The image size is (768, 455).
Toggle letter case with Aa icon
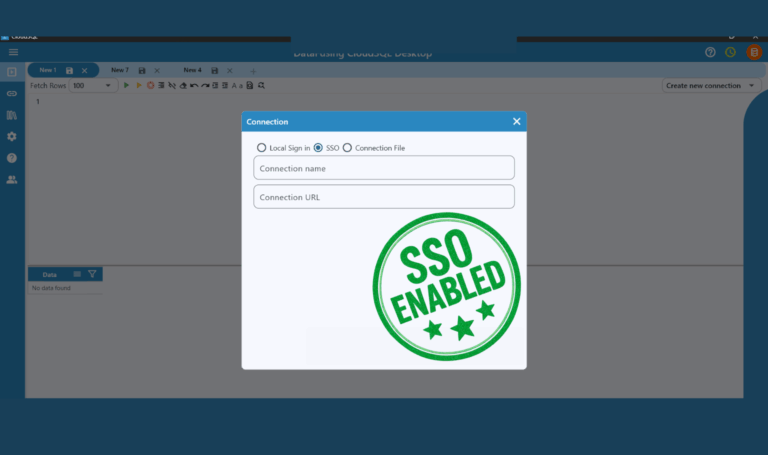pos(237,85)
